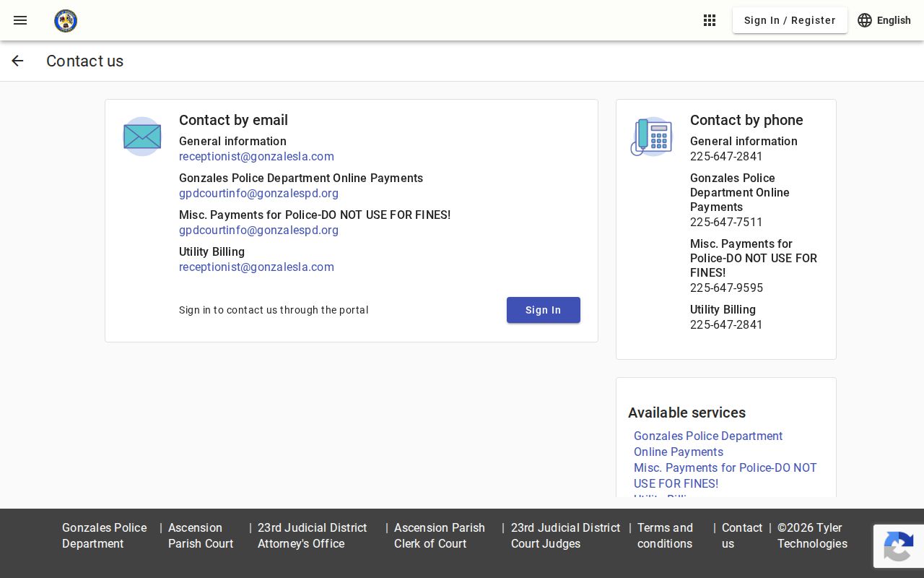Go back using the arrow icon
This screenshot has height=578, width=924.
tap(17, 61)
